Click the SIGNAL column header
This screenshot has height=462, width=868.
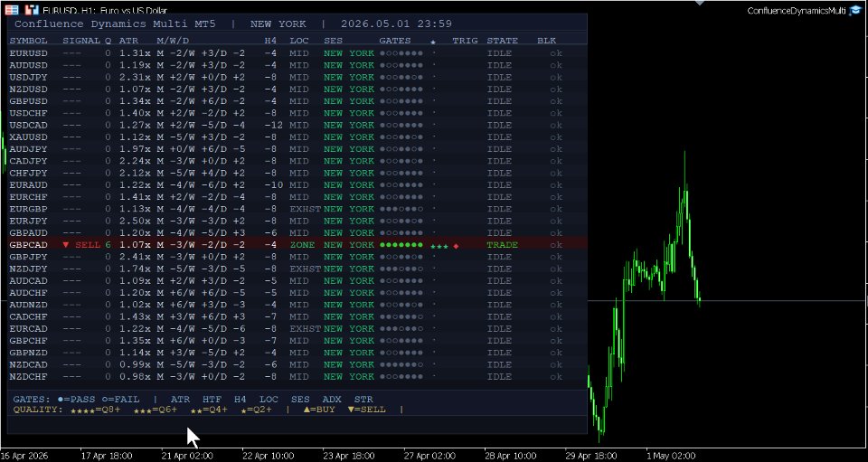81,41
